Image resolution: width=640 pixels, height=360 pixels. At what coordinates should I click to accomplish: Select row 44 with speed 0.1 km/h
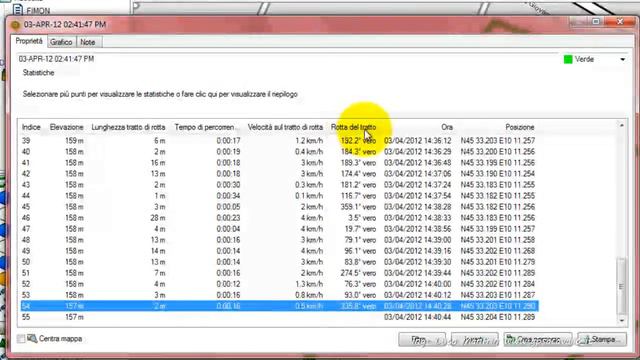click(x=280, y=196)
